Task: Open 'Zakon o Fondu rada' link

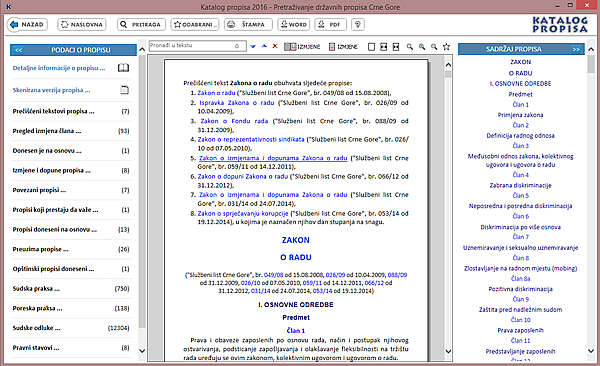Action: [x=234, y=121]
